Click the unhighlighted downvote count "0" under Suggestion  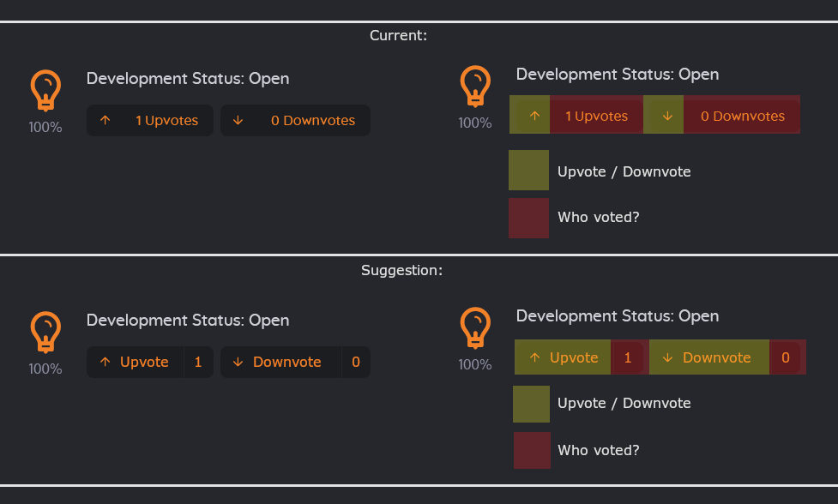click(356, 362)
